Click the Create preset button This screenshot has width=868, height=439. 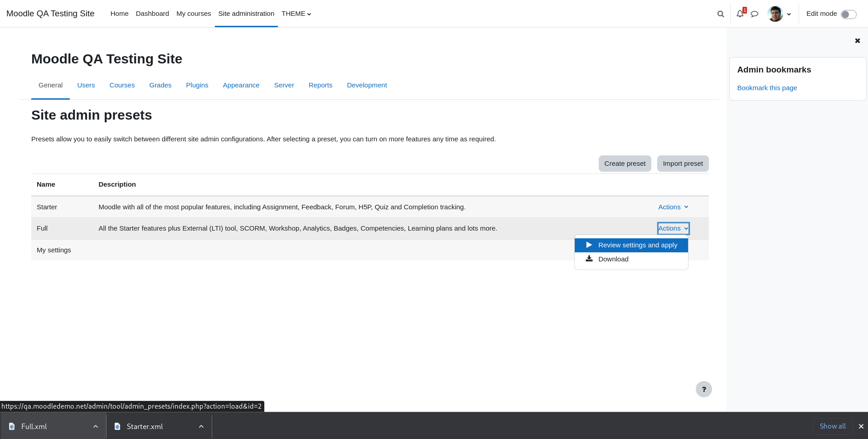(x=625, y=164)
